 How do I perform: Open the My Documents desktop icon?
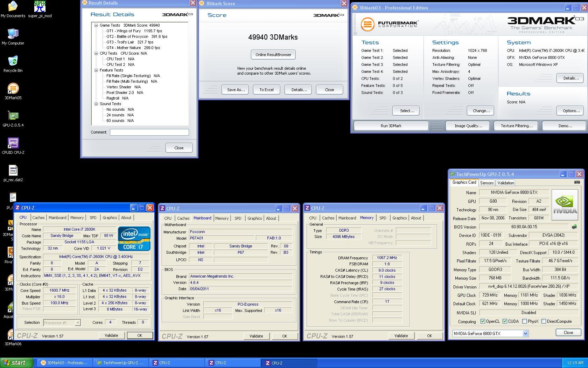pos(13,9)
